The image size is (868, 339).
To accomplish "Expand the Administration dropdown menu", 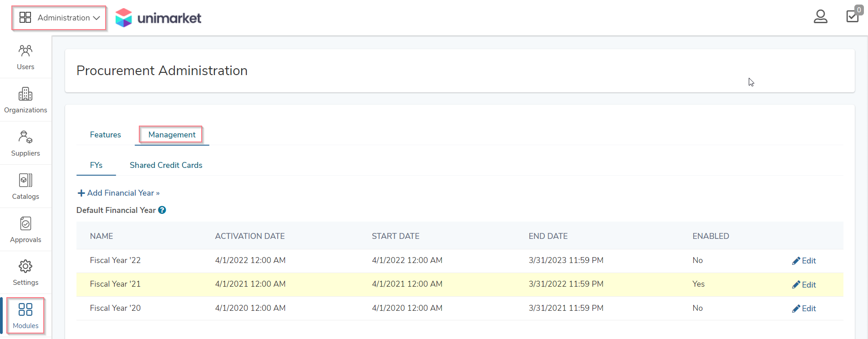I will (x=59, y=18).
